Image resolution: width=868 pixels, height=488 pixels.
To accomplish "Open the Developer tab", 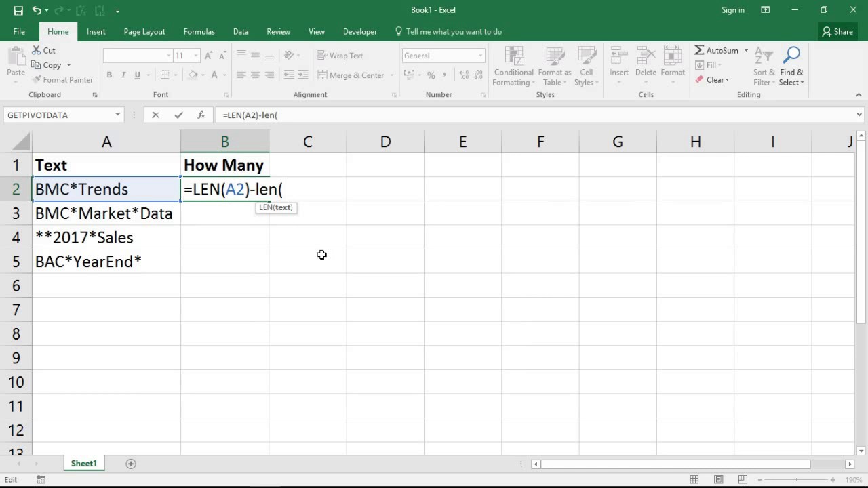I will point(360,32).
